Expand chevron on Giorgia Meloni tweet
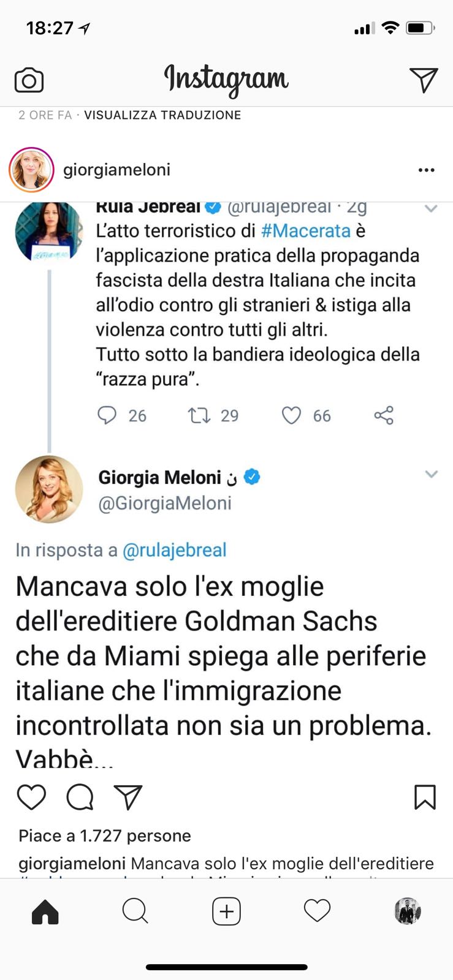453x980 pixels. click(431, 474)
